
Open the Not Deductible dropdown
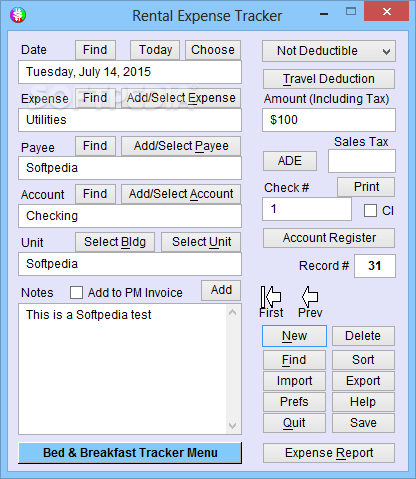pyautogui.click(x=329, y=51)
